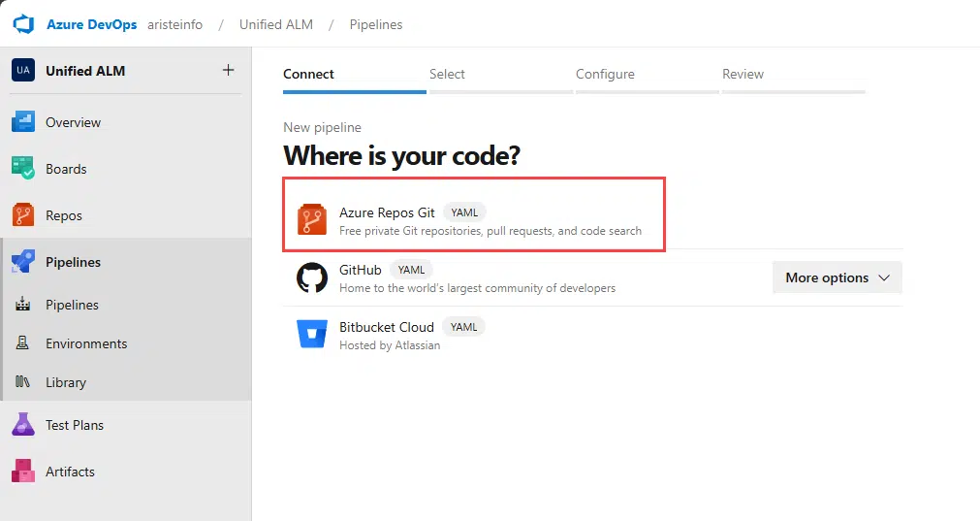The width and height of the screenshot is (980, 521).
Task: Click the 'Where is your code?' heading
Action: [x=401, y=156]
